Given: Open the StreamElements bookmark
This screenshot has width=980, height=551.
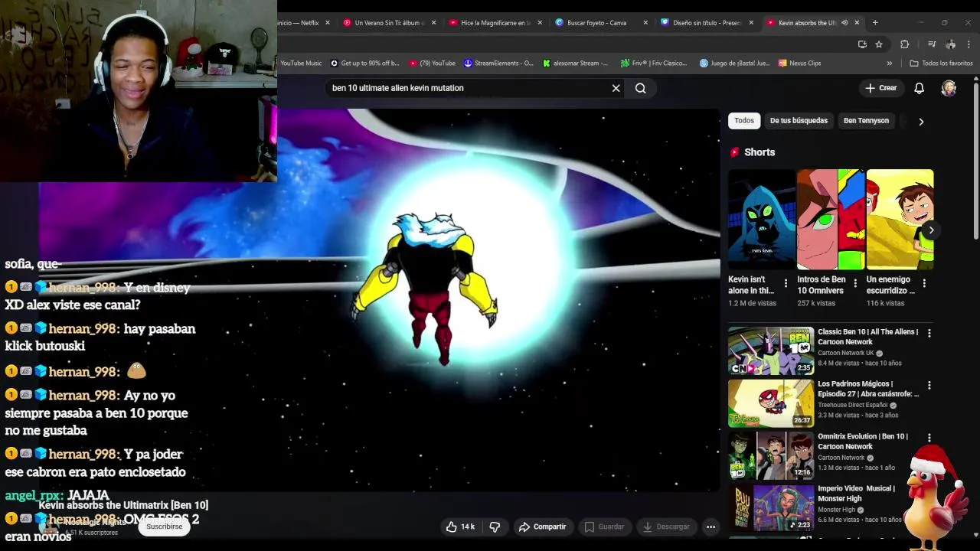Looking at the screenshot, I should [498, 64].
